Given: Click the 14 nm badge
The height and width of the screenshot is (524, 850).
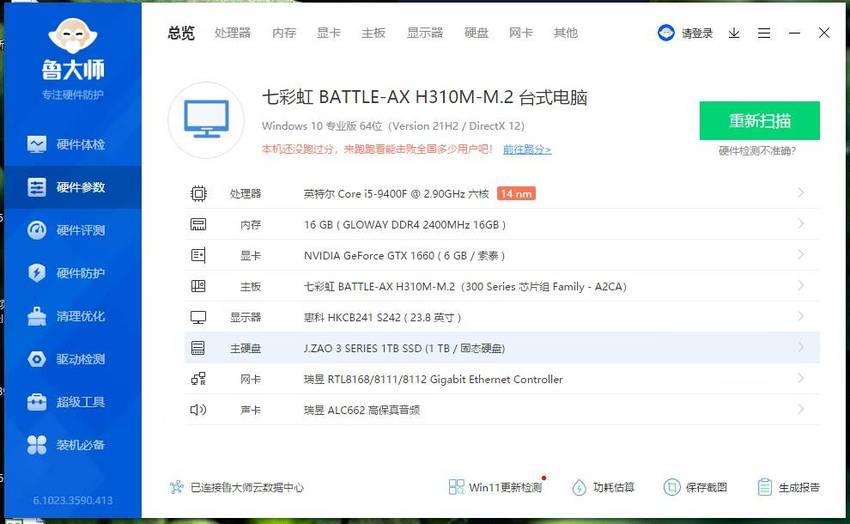Looking at the screenshot, I should tap(516, 193).
